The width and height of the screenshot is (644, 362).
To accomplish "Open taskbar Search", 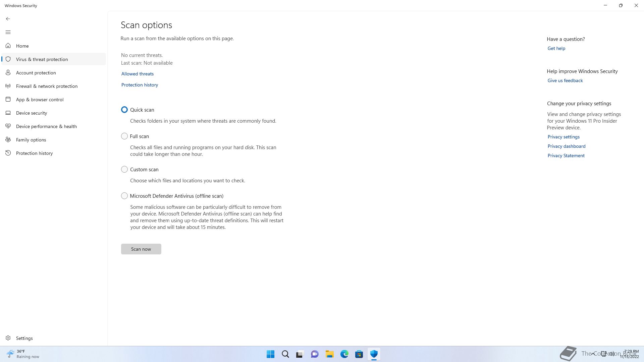I will [285, 354].
